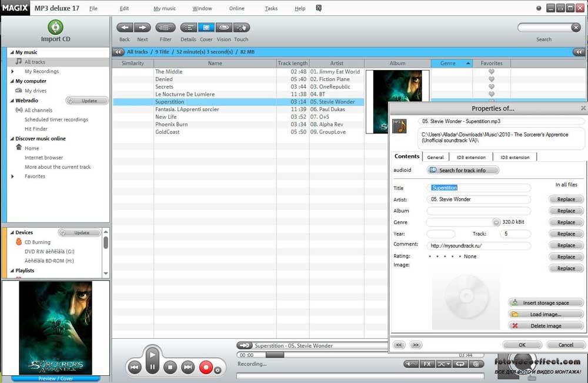Click the arrow icon beside current track title
Image resolution: width=588 pixels, height=383 pixels.
click(x=245, y=345)
